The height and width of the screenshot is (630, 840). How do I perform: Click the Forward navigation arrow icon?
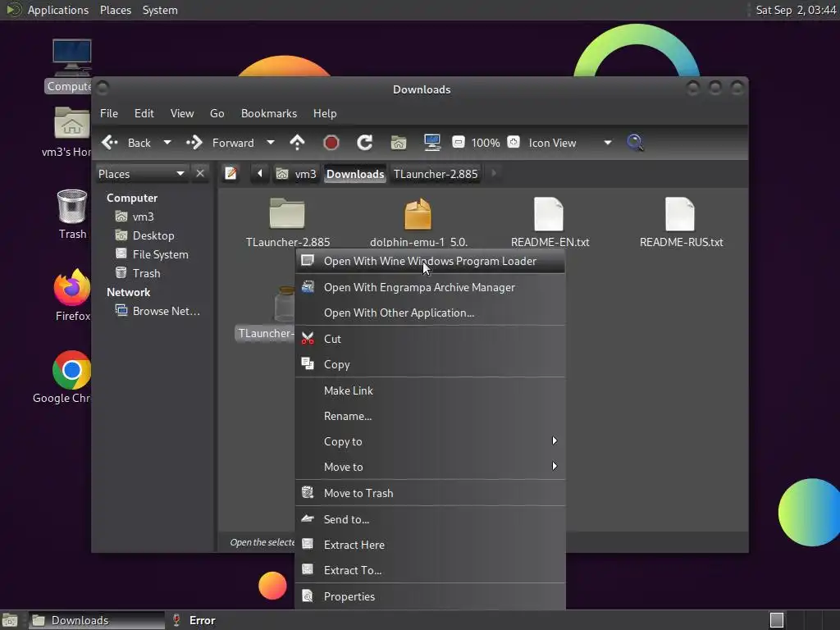[x=194, y=143]
